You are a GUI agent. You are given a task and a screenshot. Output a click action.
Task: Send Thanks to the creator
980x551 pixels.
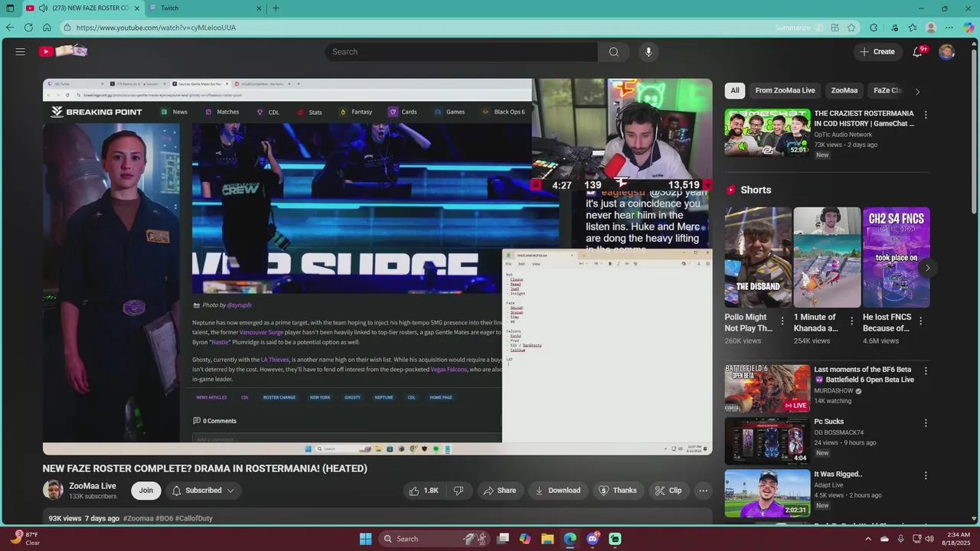tap(617, 491)
